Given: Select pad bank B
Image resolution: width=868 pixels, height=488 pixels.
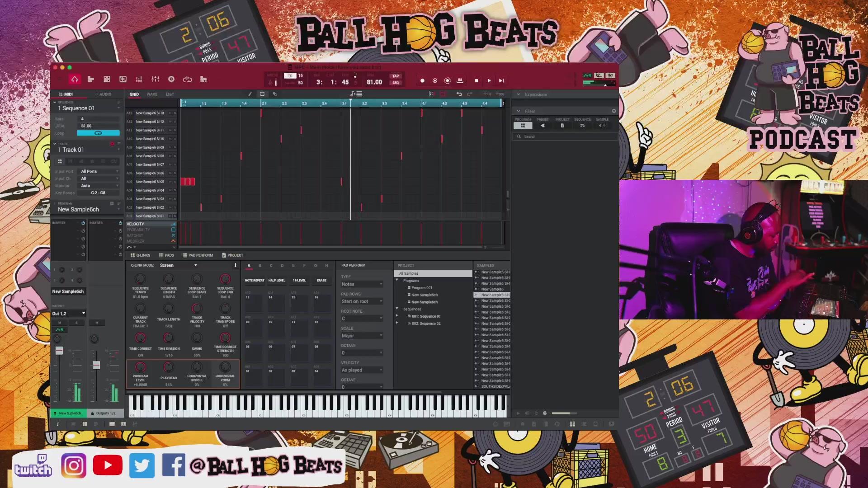Looking at the screenshot, I should click(x=260, y=266).
